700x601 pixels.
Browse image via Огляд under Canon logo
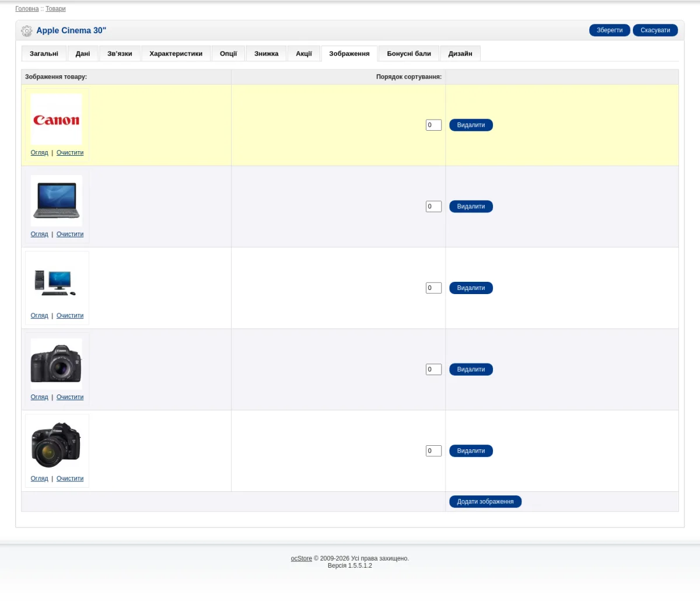[x=39, y=153]
